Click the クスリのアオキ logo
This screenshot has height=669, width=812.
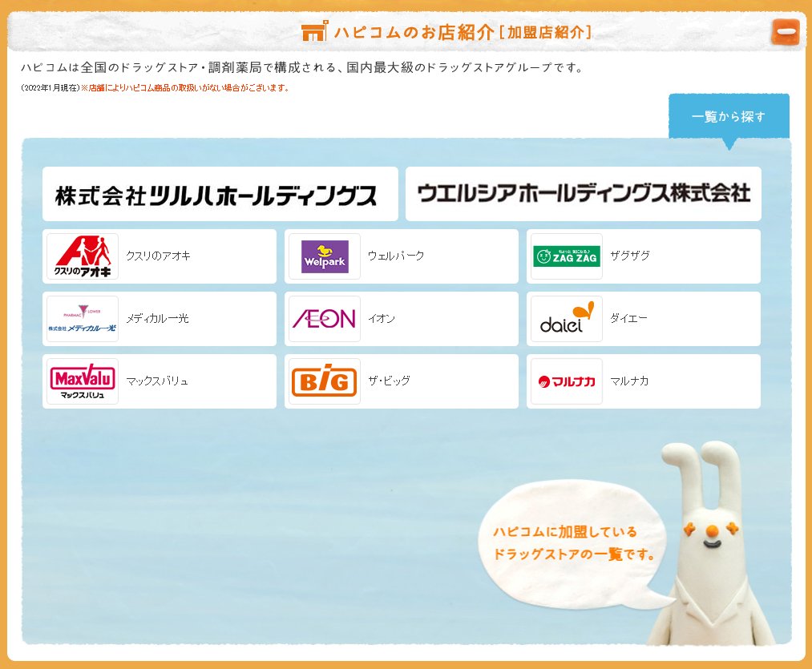click(x=83, y=256)
